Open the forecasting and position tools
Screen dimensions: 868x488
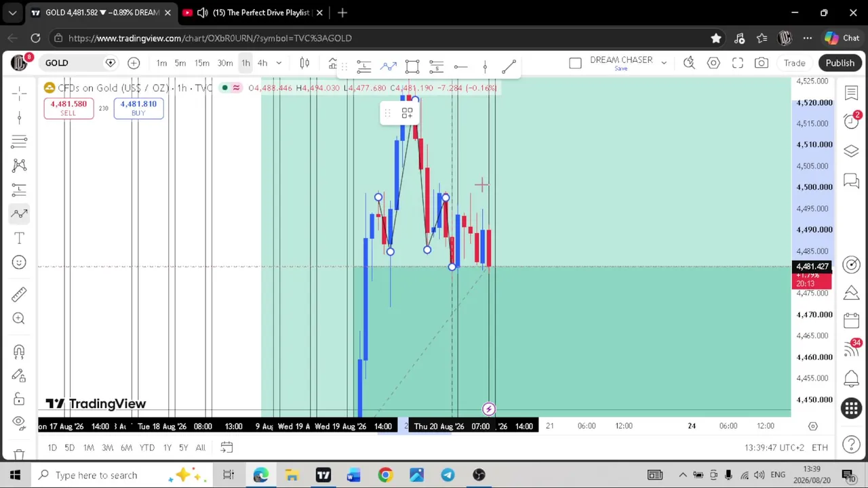19,189
